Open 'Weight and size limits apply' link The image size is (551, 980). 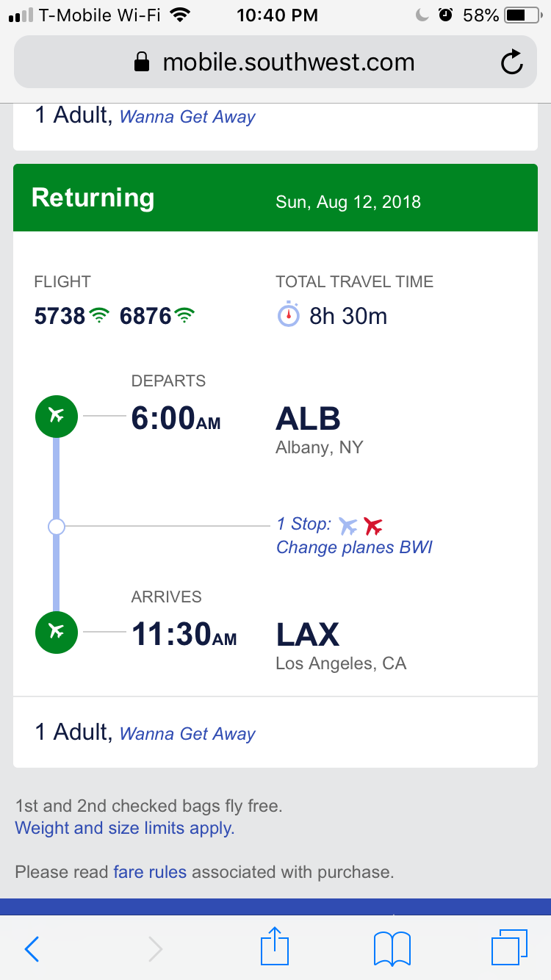[125, 829]
